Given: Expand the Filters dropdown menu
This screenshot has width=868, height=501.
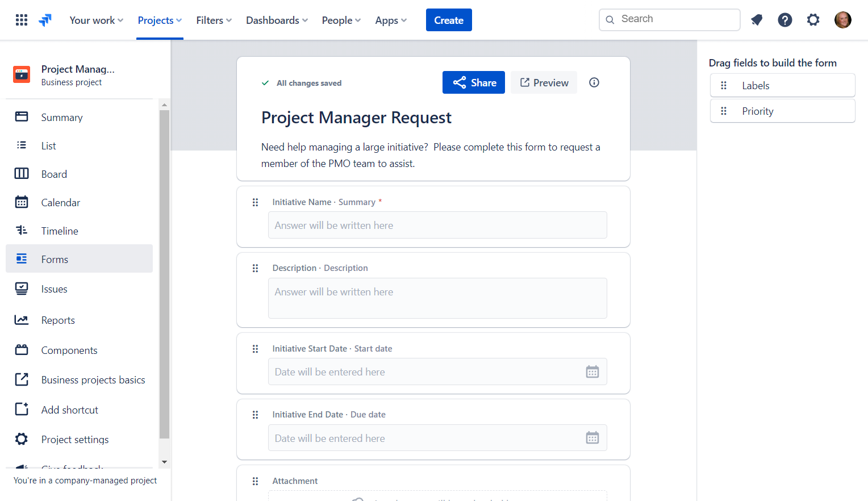Looking at the screenshot, I should [x=214, y=20].
